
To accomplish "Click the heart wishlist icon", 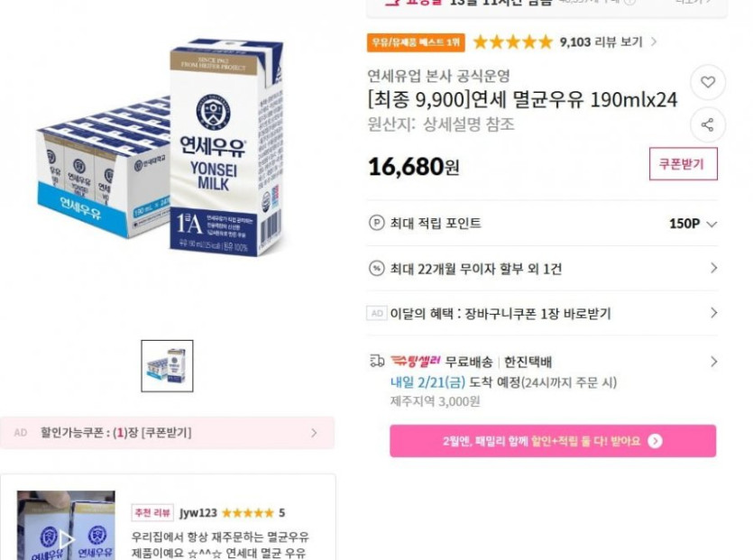I will (x=708, y=83).
